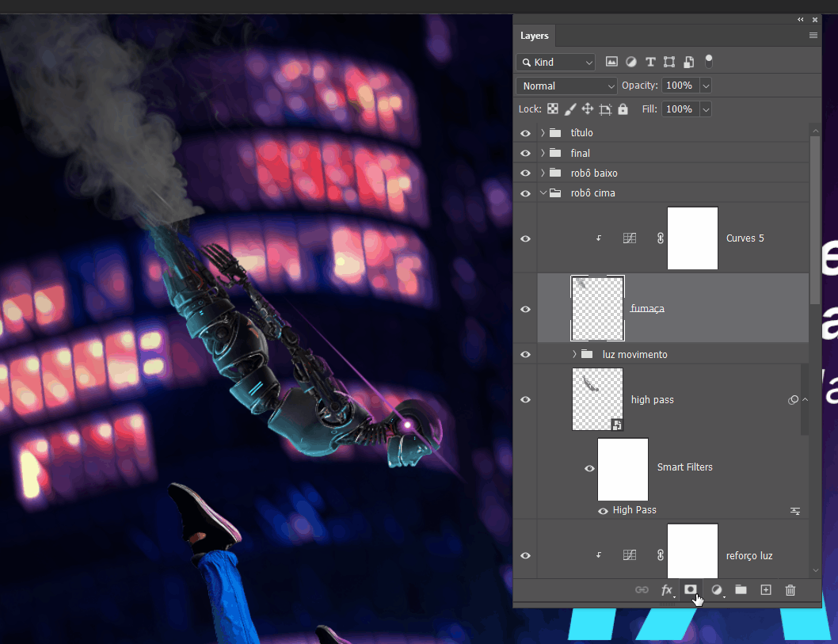
Task: Toggle visibility of fumaça layer
Action: [x=525, y=310]
